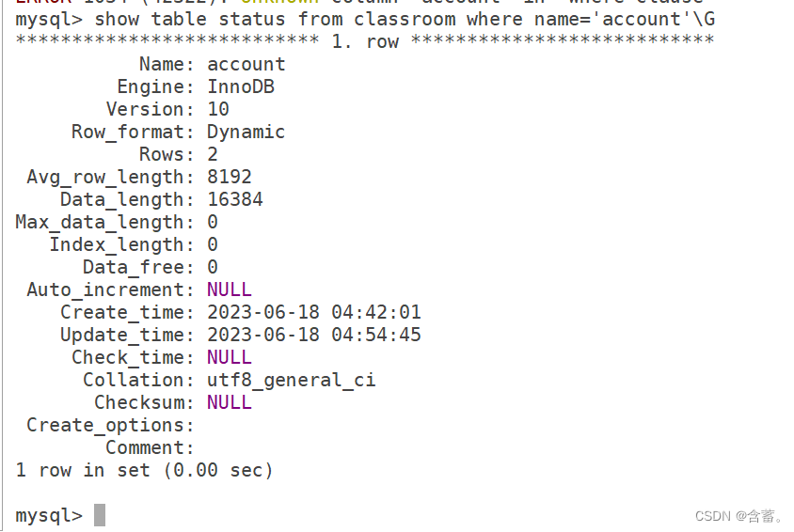This screenshot has width=794, height=532.
Task: Click the Auto_increment NULL value
Action: (230, 289)
